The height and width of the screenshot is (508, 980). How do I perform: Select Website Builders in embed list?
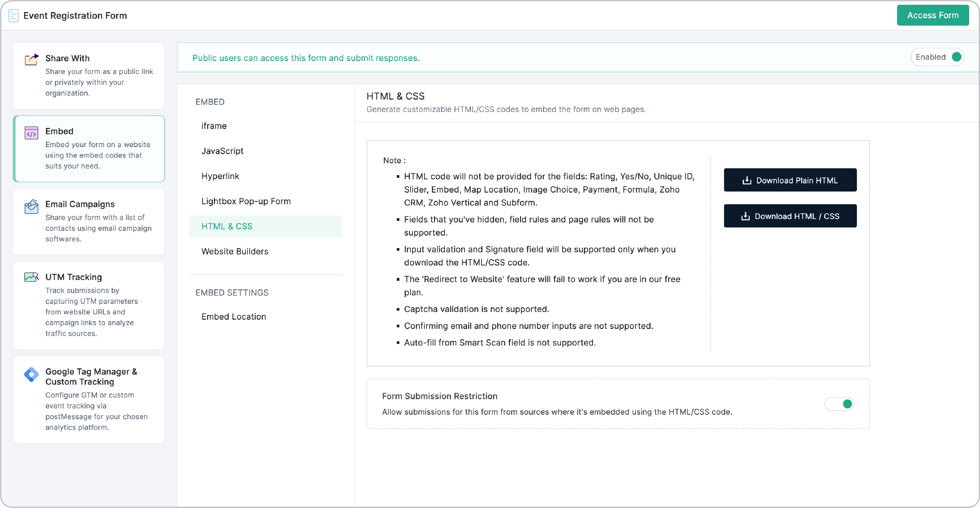[234, 251]
